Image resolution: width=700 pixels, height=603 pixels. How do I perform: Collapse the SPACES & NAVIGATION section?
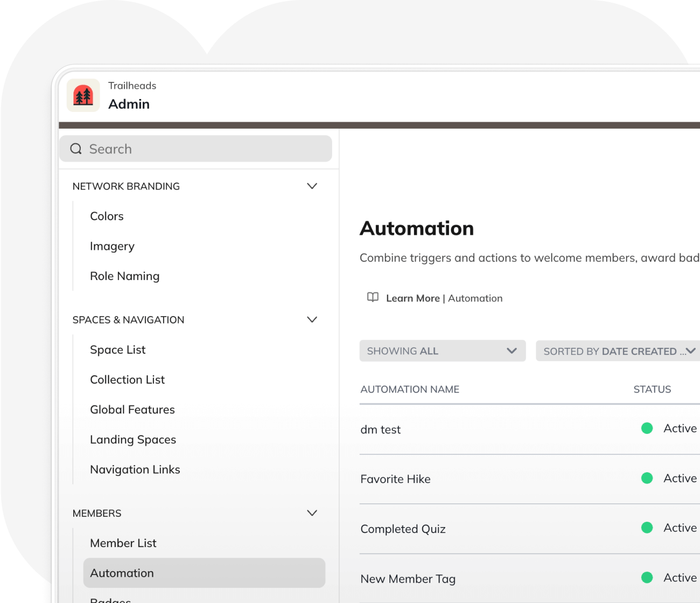pyautogui.click(x=312, y=319)
